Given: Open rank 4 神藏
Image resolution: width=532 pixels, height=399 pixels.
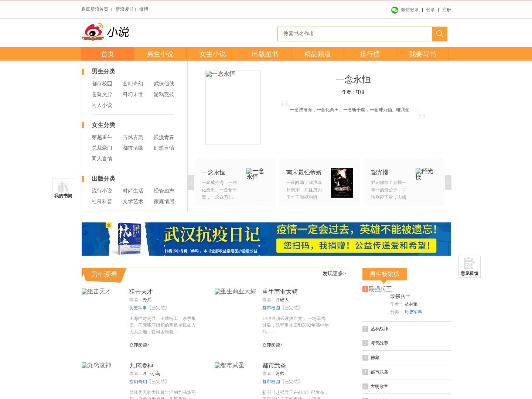Looking at the screenshot, I should point(375,358).
